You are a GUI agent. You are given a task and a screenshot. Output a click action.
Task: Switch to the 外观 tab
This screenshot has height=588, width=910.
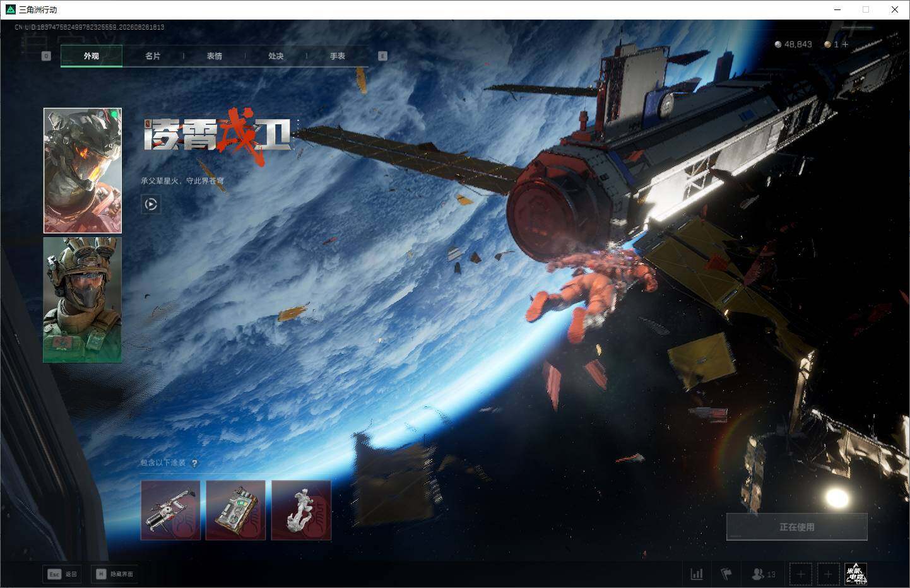point(92,56)
